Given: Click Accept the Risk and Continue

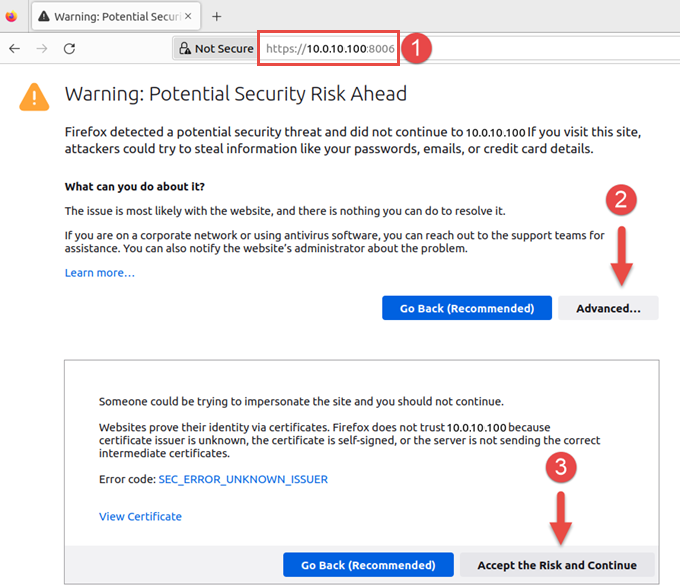Looking at the screenshot, I should [556, 565].
